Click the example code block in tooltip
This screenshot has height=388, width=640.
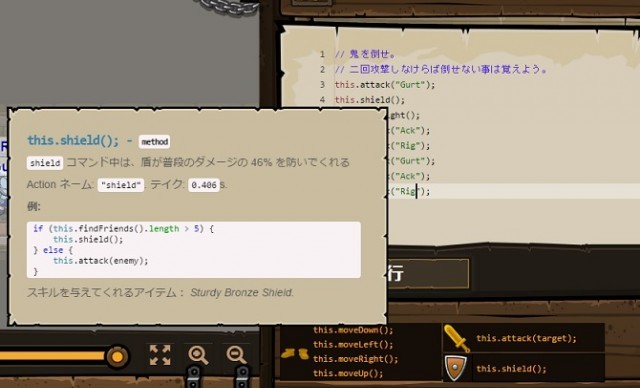tap(193, 250)
